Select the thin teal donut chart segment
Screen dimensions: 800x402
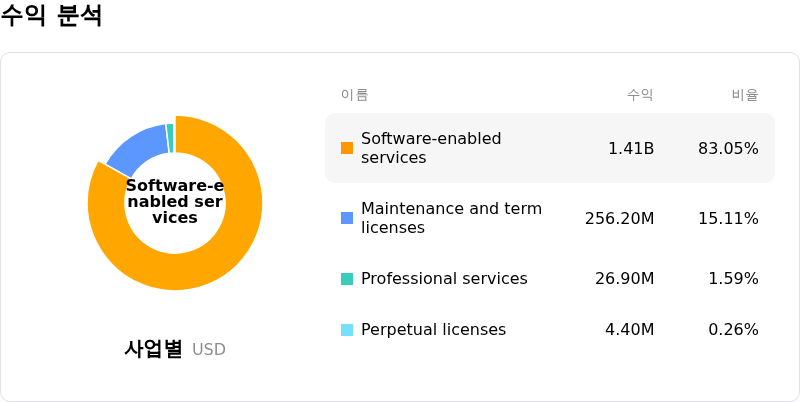click(170, 138)
